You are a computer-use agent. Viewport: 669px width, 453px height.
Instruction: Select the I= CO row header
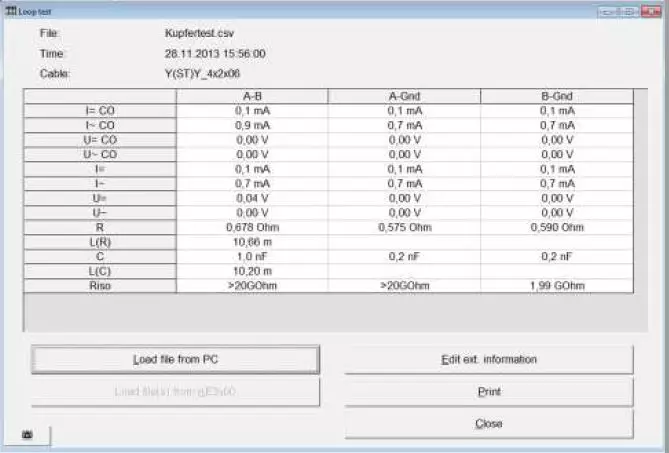[x=100, y=111]
